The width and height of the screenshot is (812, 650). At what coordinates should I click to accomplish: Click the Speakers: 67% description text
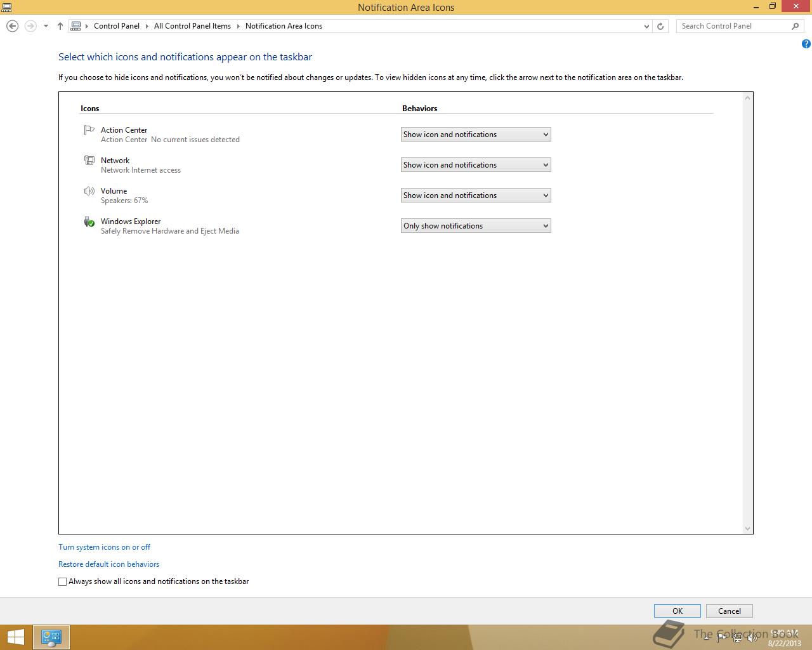tap(124, 201)
